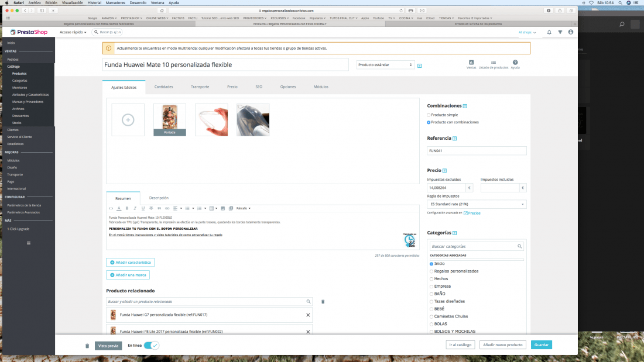Open Listado de productos

tap(494, 64)
